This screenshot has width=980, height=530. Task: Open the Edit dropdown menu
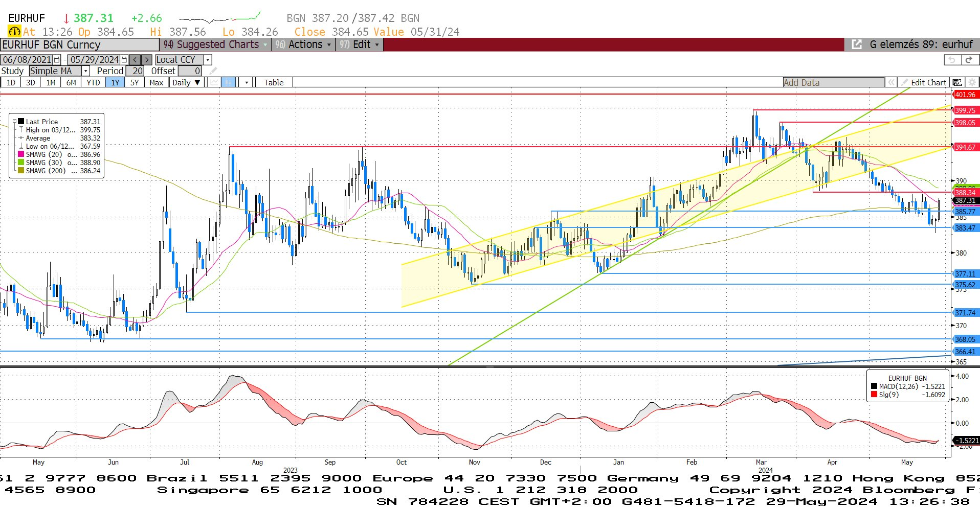[360, 44]
